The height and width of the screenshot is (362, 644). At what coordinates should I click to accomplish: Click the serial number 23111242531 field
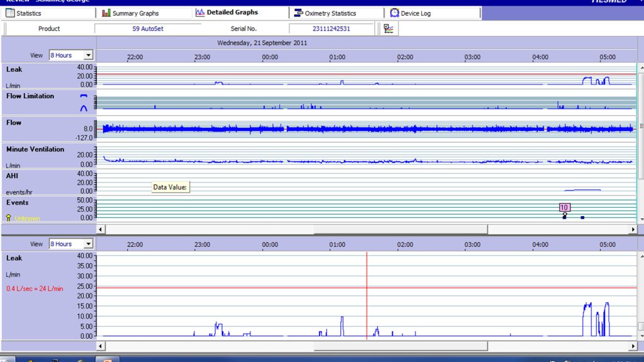click(331, 29)
